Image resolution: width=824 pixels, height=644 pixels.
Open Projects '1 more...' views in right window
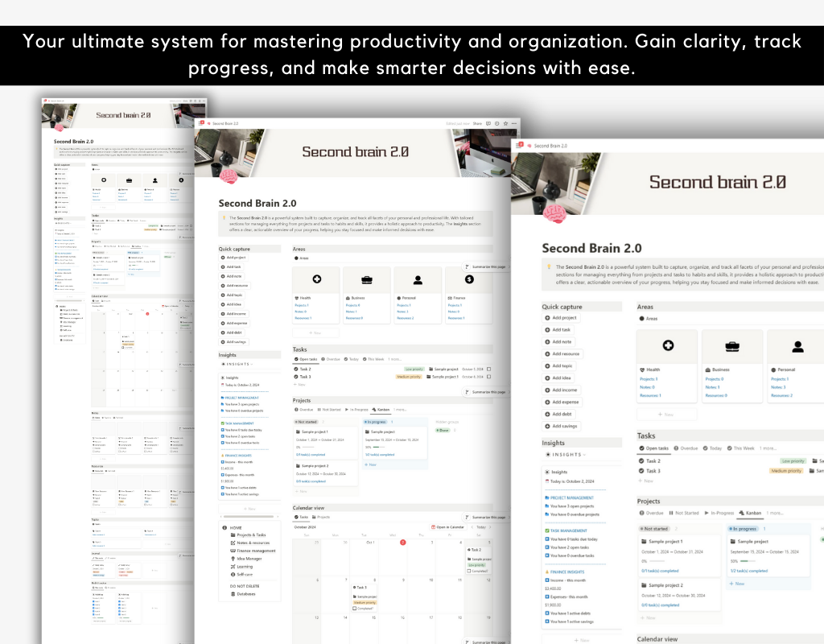coord(775,513)
